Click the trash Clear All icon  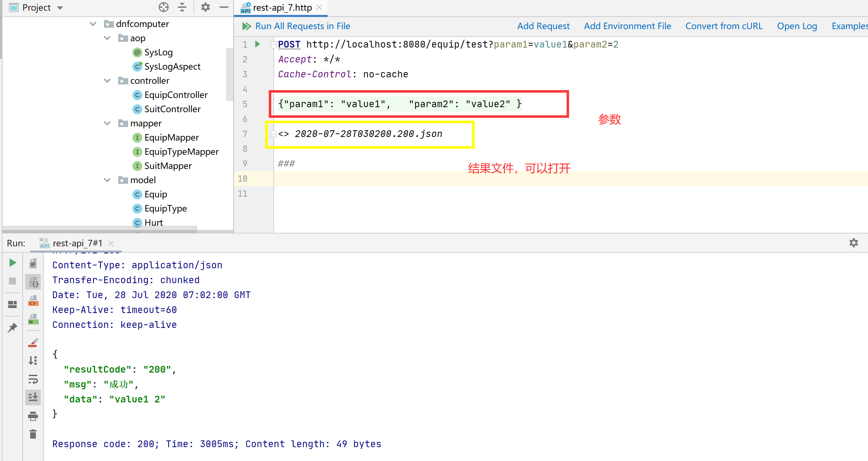(33, 434)
